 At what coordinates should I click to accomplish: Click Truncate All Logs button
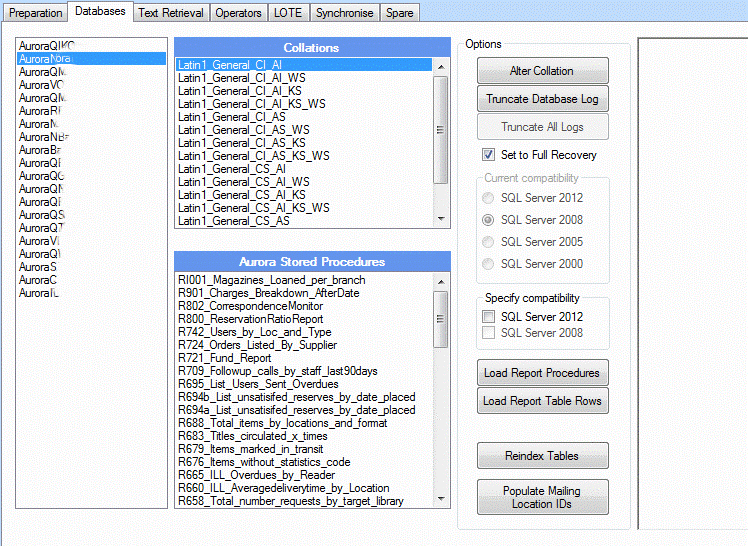[x=542, y=127]
